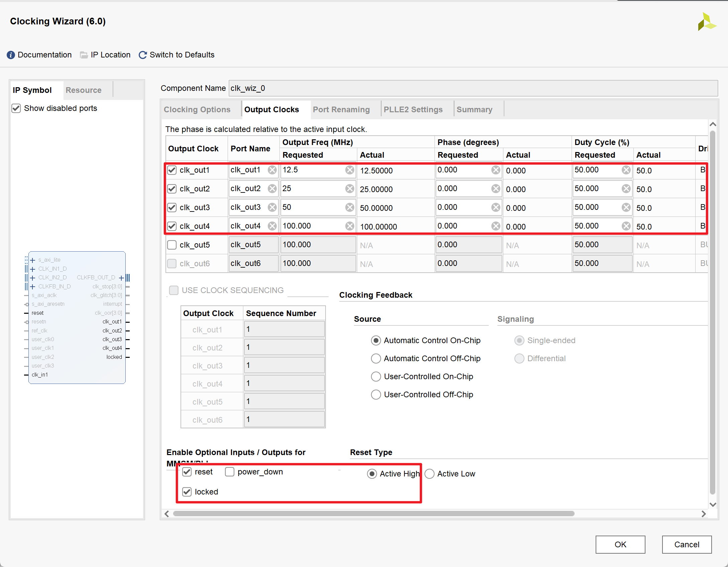Clear the clk_out4 requested duty cycle
This screenshot has width=728, height=567.
[626, 226]
